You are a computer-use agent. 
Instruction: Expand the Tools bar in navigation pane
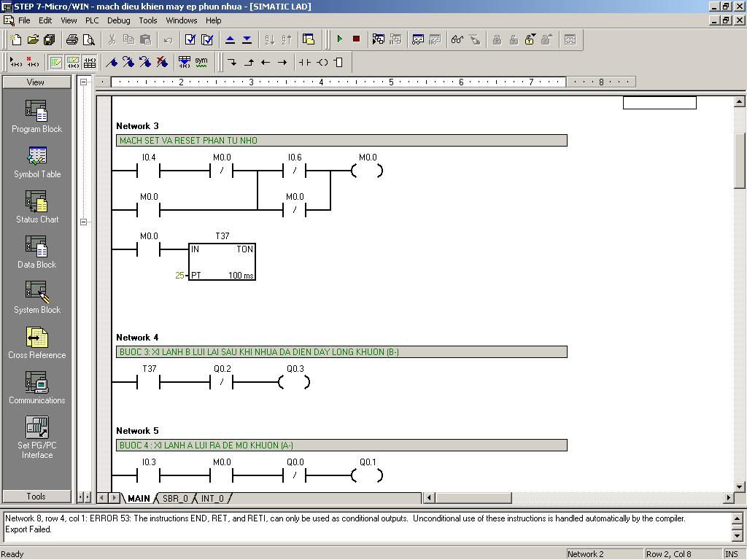coord(36,497)
